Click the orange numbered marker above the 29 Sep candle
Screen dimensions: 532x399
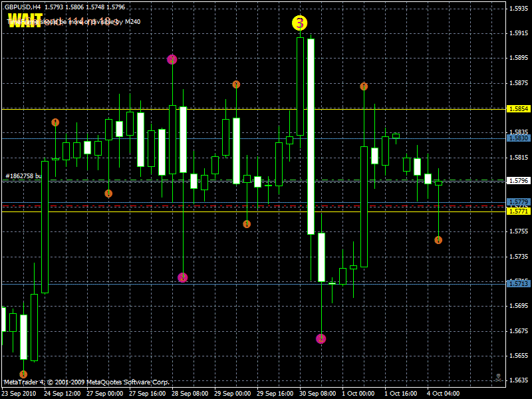235,84
